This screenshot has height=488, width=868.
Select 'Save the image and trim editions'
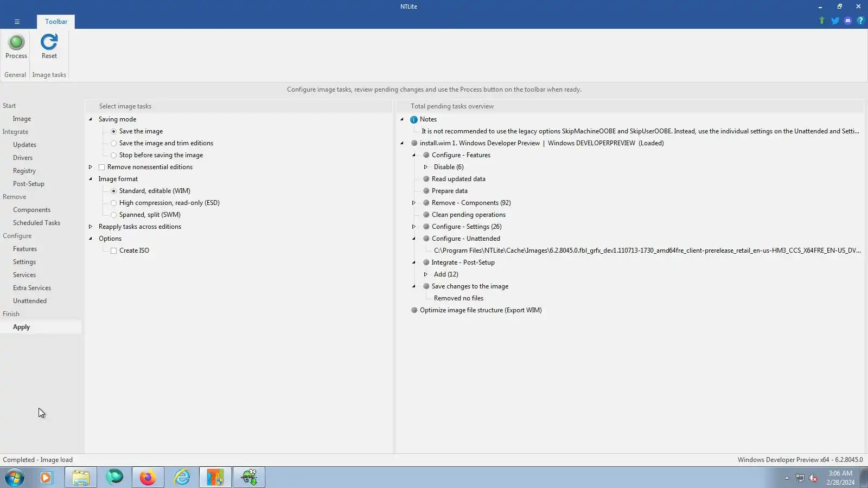[113, 143]
